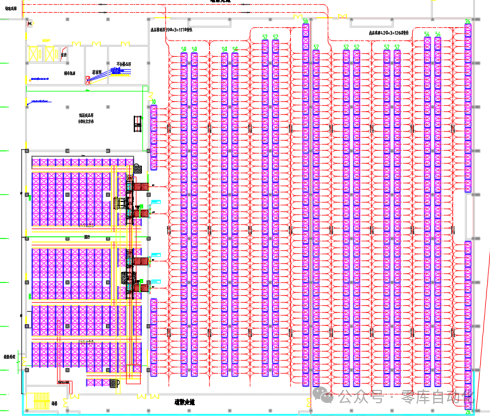This screenshot has width=491, height=417.
Task: Click the dark machine beside the small bottom rack
Action: pyautogui.click(x=114, y=383)
